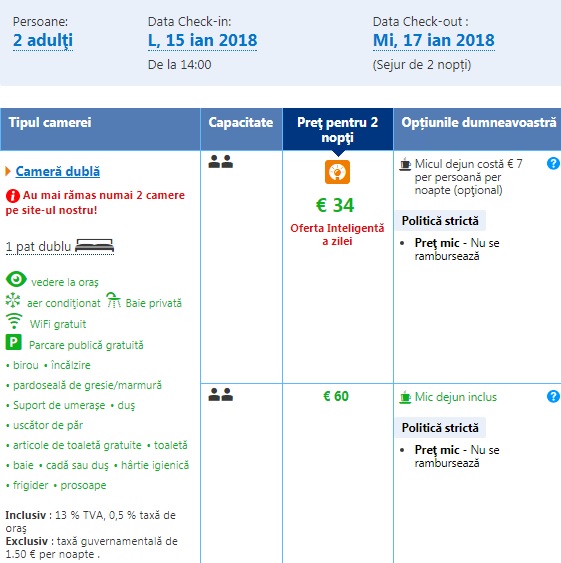Viewport: 561px width, 563px height.
Task: Click the private bathroom shower icon
Action: [113, 300]
